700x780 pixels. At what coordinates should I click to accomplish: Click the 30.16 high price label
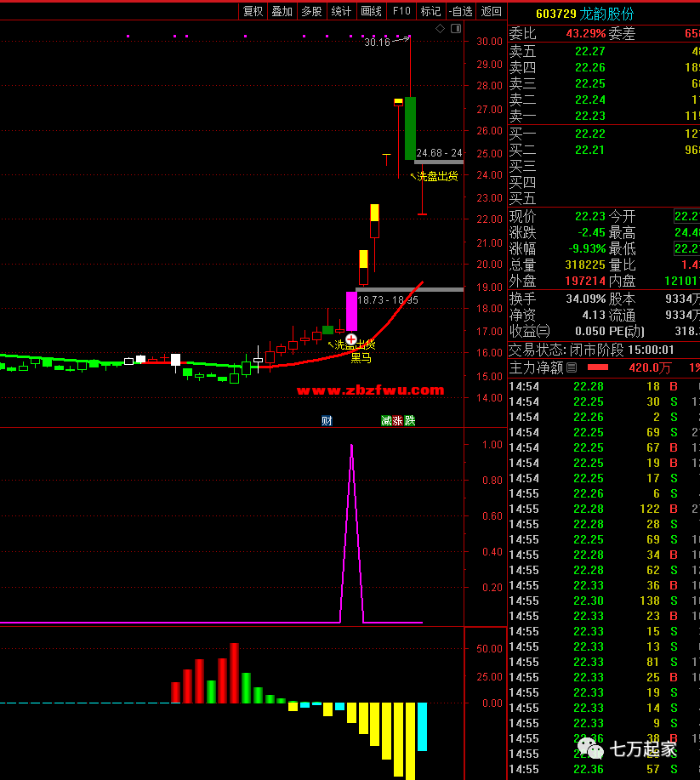point(377,43)
